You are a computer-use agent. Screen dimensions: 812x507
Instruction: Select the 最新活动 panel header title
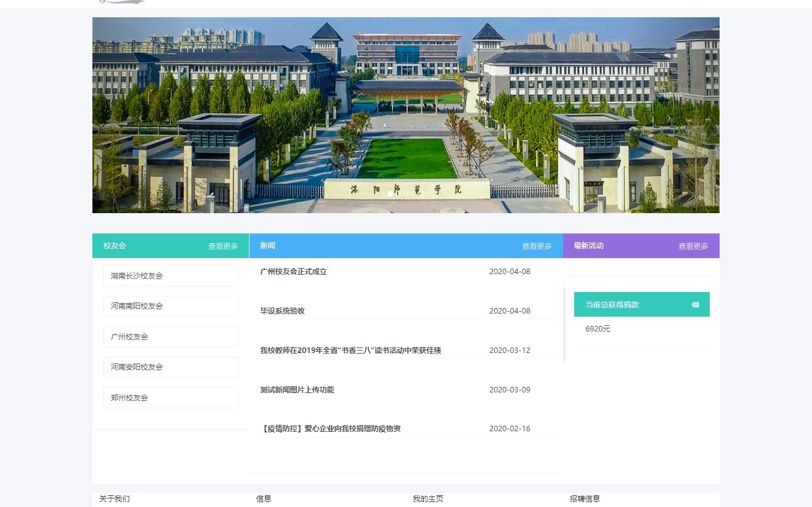click(x=588, y=245)
